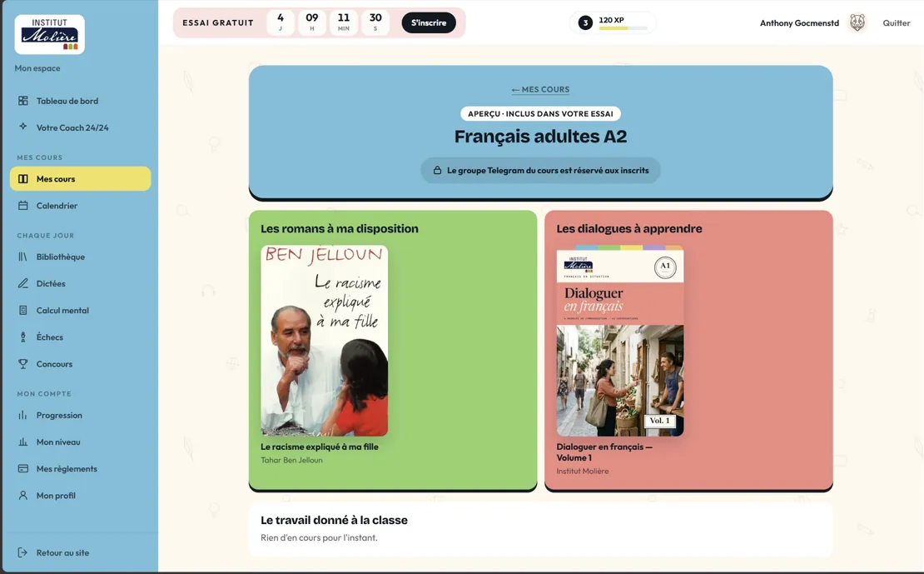The height and width of the screenshot is (574, 924).
Task: Click the Mon profil person icon
Action: (23, 496)
